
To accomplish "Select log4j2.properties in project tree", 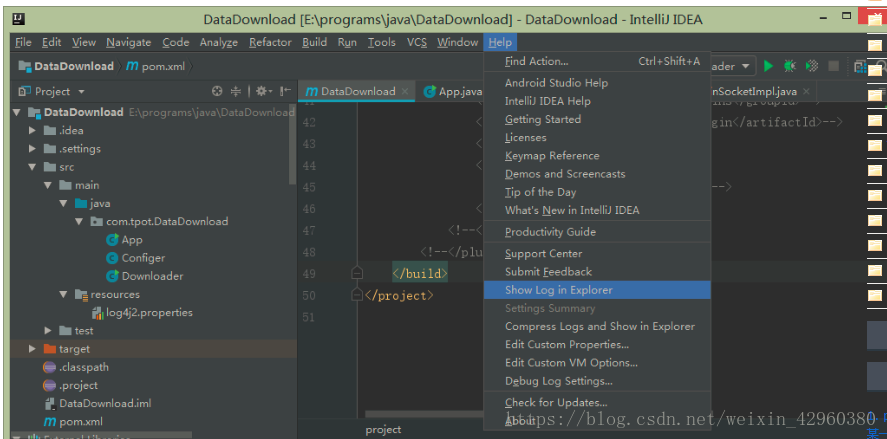I will click(x=149, y=313).
